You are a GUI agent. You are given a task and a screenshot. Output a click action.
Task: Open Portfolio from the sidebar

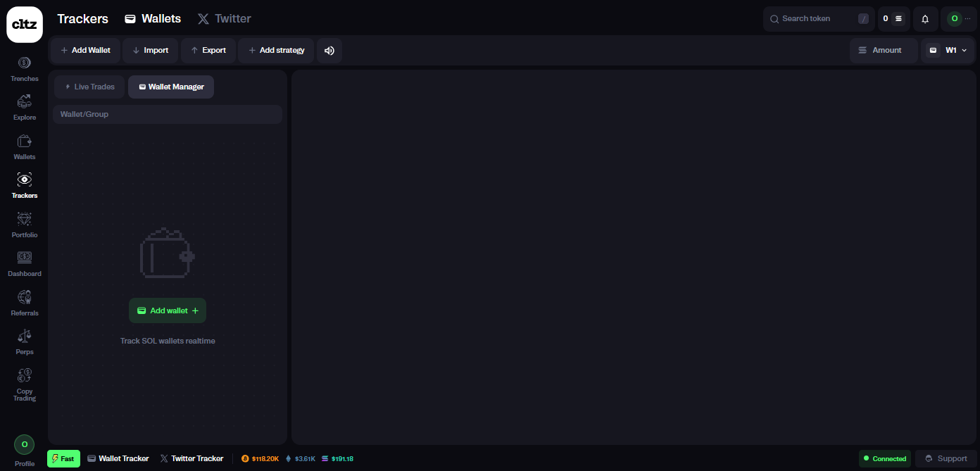tap(25, 225)
